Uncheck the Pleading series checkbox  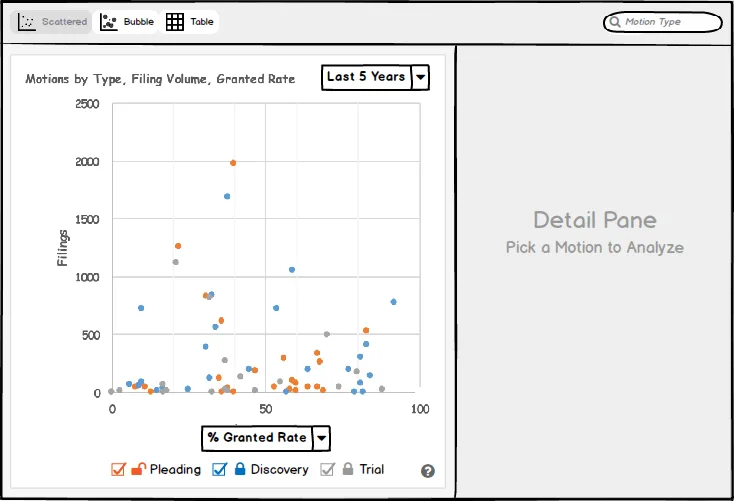click(x=118, y=469)
